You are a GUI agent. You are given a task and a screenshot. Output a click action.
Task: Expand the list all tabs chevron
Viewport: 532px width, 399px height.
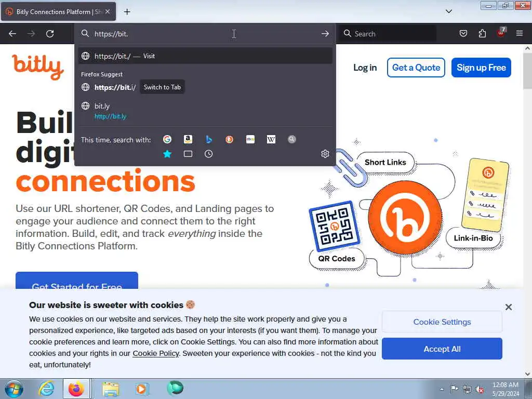pyautogui.click(x=448, y=11)
